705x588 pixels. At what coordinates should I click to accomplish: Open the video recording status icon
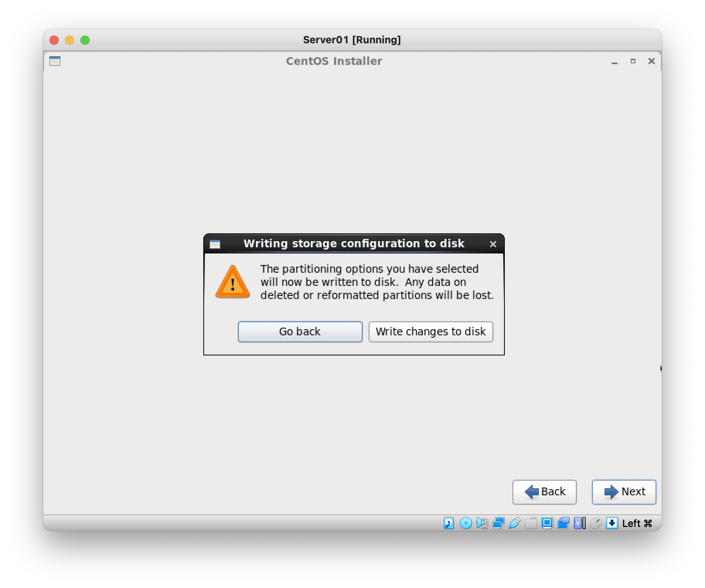click(563, 523)
